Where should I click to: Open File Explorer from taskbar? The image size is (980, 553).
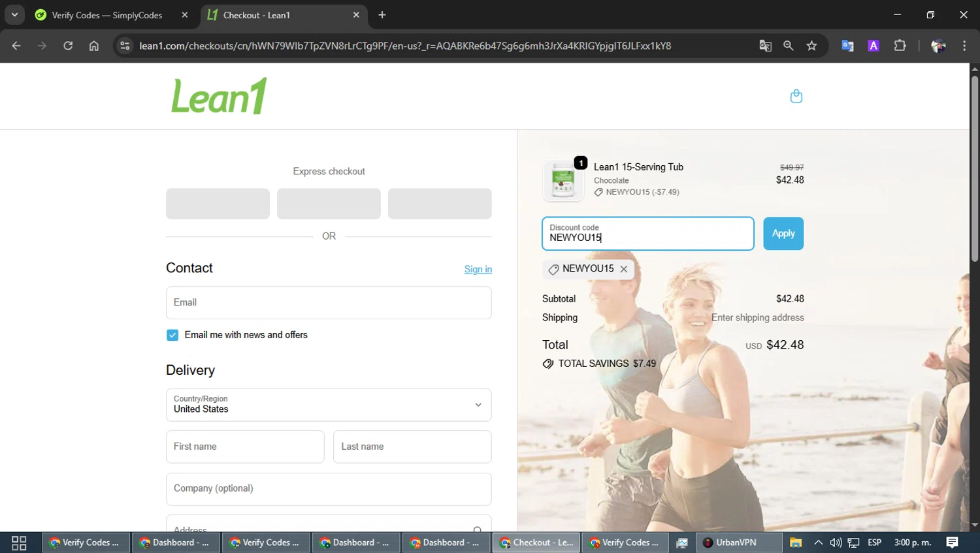[x=795, y=543]
